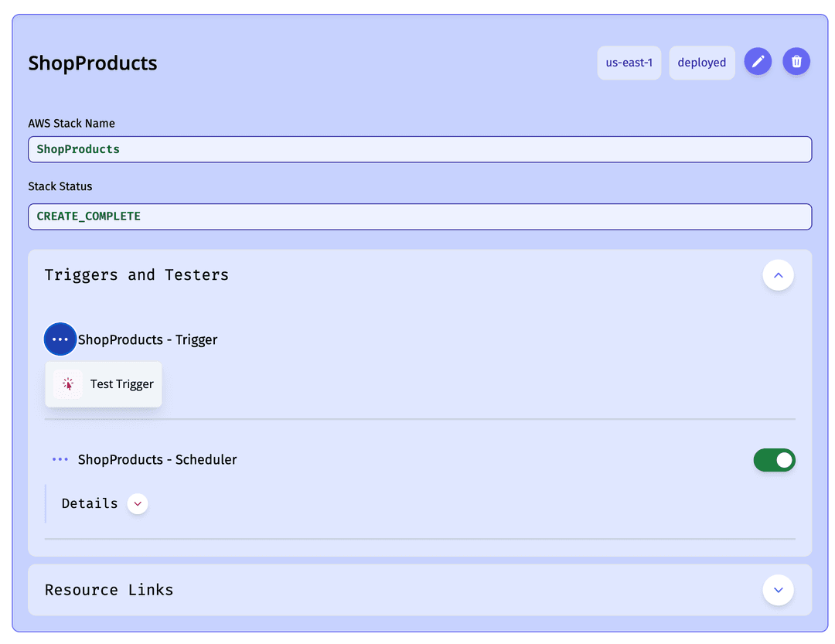Image resolution: width=835 pixels, height=644 pixels.
Task: Click the "ShopProducts - Scheduler" label
Action: (157, 460)
